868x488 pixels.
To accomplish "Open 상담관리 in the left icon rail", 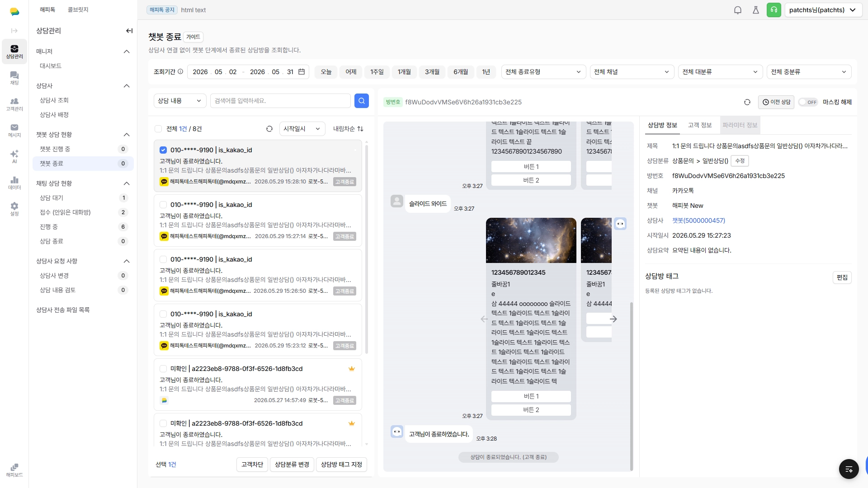I will [x=14, y=52].
